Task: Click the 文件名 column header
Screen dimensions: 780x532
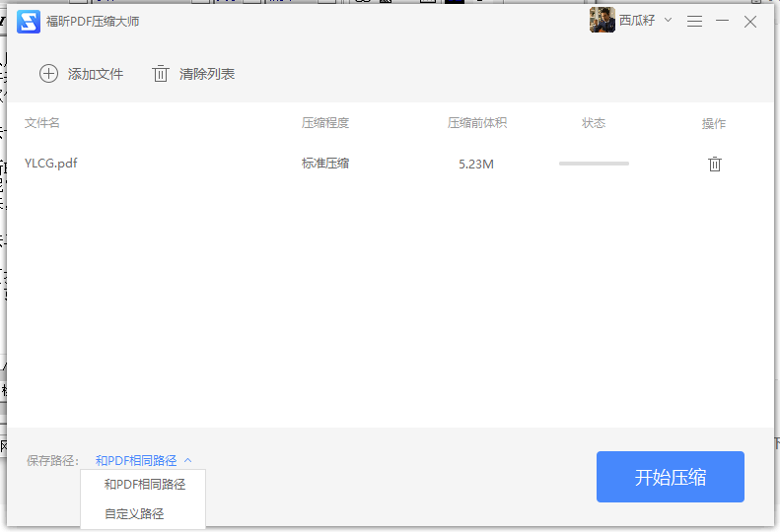Action: [x=41, y=123]
